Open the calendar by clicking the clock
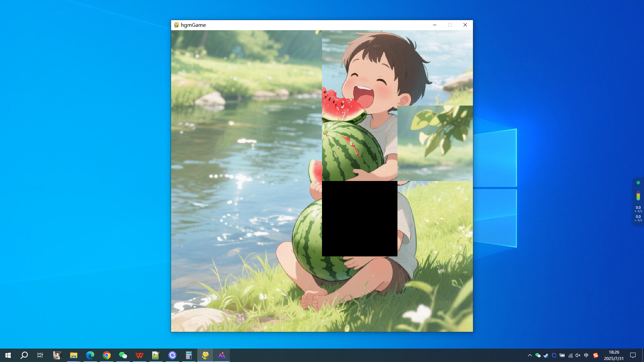Viewport: 644px width, 362px height. coord(614,355)
